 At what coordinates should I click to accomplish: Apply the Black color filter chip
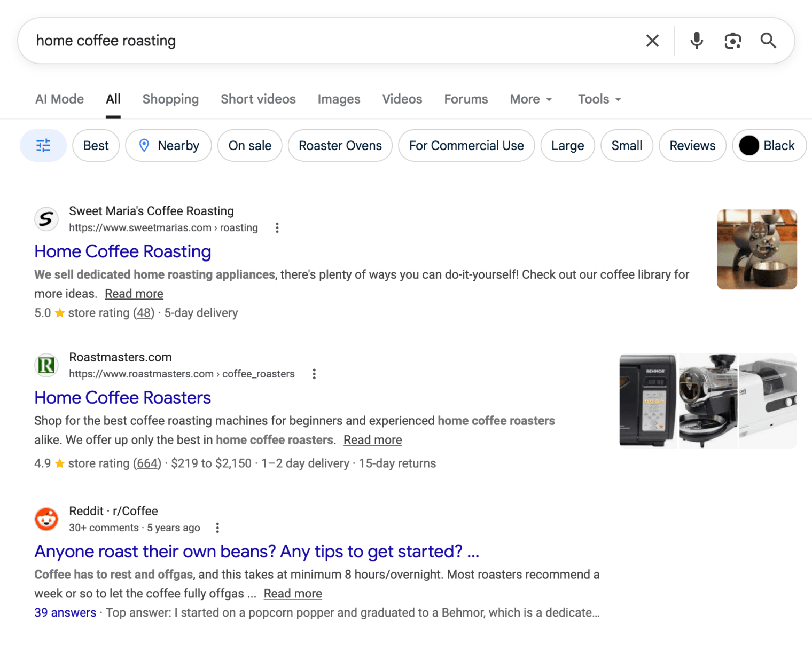click(769, 145)
